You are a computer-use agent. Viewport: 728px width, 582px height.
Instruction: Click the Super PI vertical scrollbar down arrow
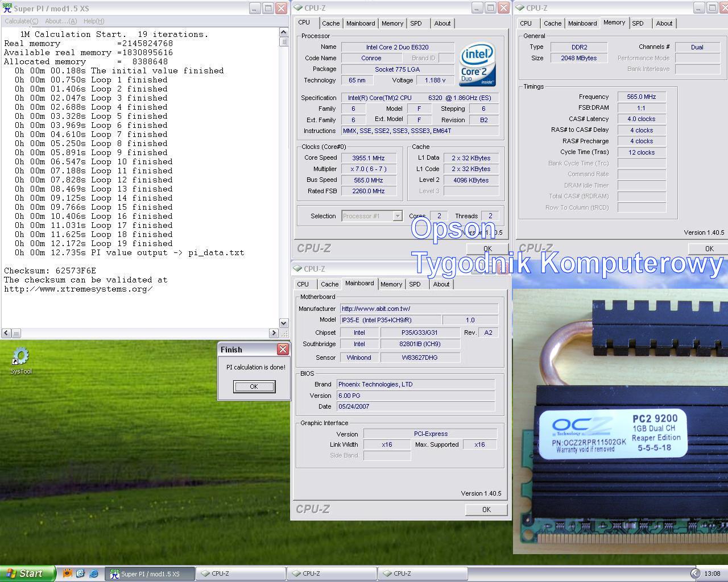tap(284, 323)
